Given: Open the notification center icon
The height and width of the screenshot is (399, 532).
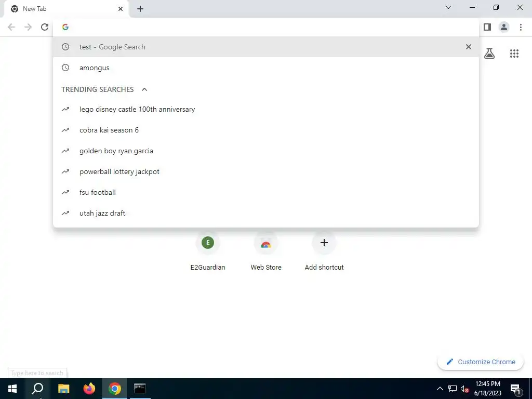Looking at the screenshot, I should click(515, 389).
